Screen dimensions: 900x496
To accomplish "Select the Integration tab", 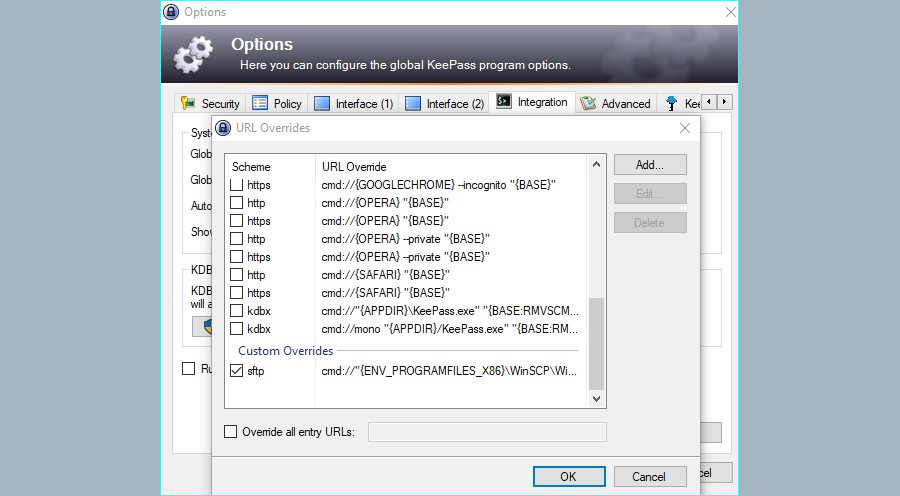I will pyautogui.click(x=532, y=102).
